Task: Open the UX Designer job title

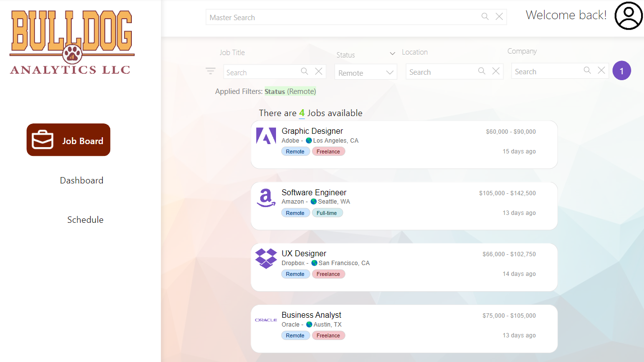Action: (304, 253)
